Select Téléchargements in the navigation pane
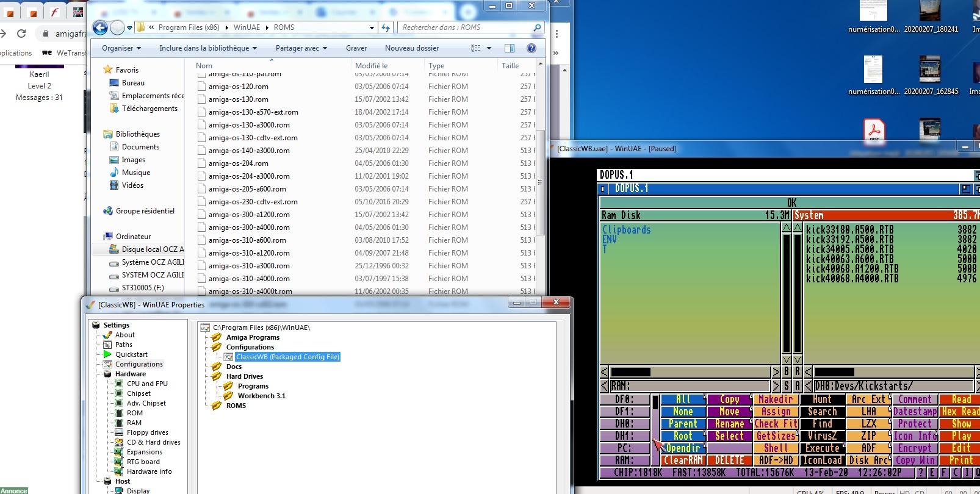This screenshot has width=980, height=494. click(x=150, y=109)
